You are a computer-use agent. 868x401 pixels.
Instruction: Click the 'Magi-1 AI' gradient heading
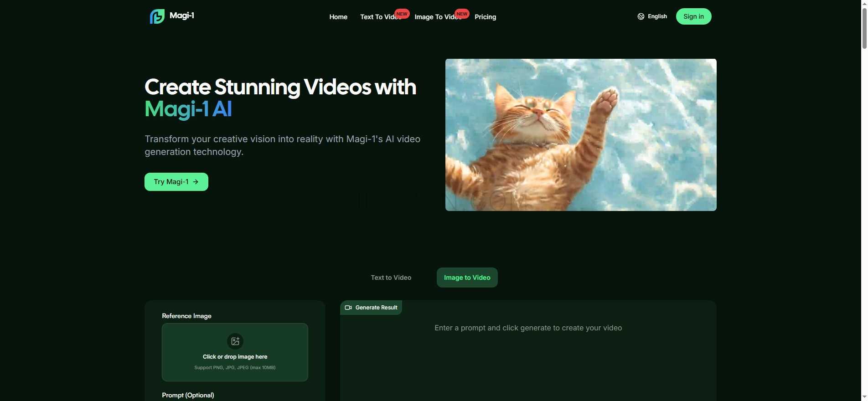tap(188, 109)
